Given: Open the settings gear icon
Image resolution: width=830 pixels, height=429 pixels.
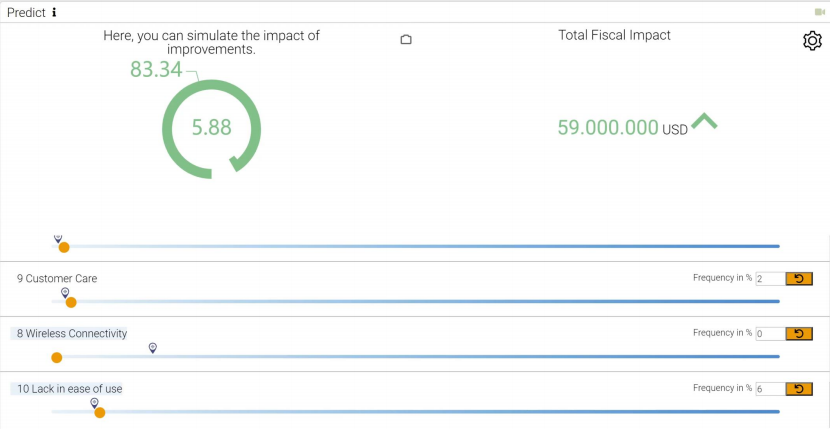Looking at the screenshot, I should (812, 41).
